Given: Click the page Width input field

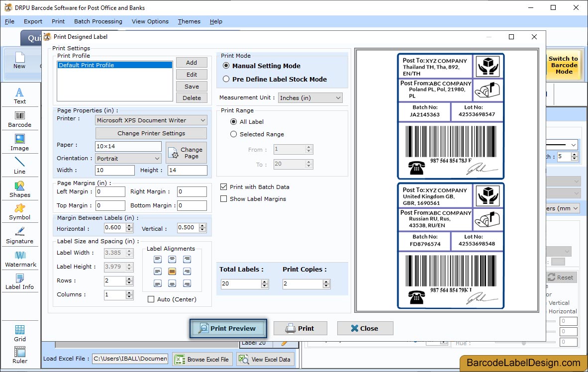Looking at the screenshot, I should 115,170.
